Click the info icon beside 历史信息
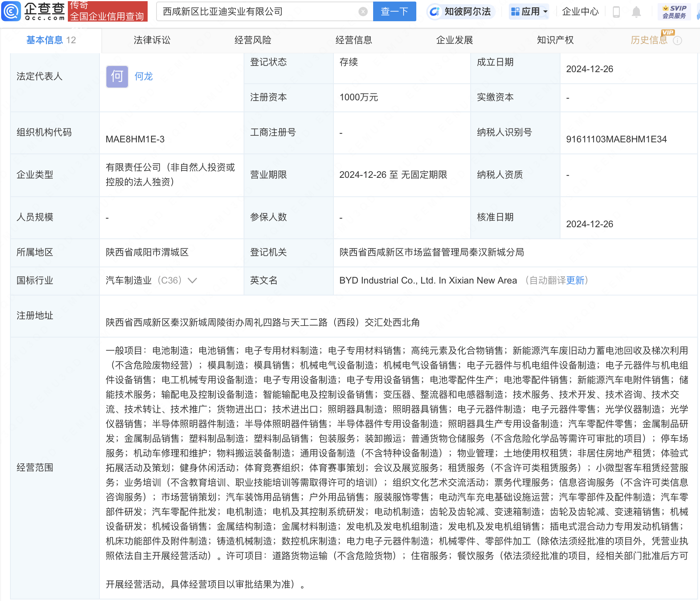The width and height of the screenshot is (700, 601). [x=677, y=41]
